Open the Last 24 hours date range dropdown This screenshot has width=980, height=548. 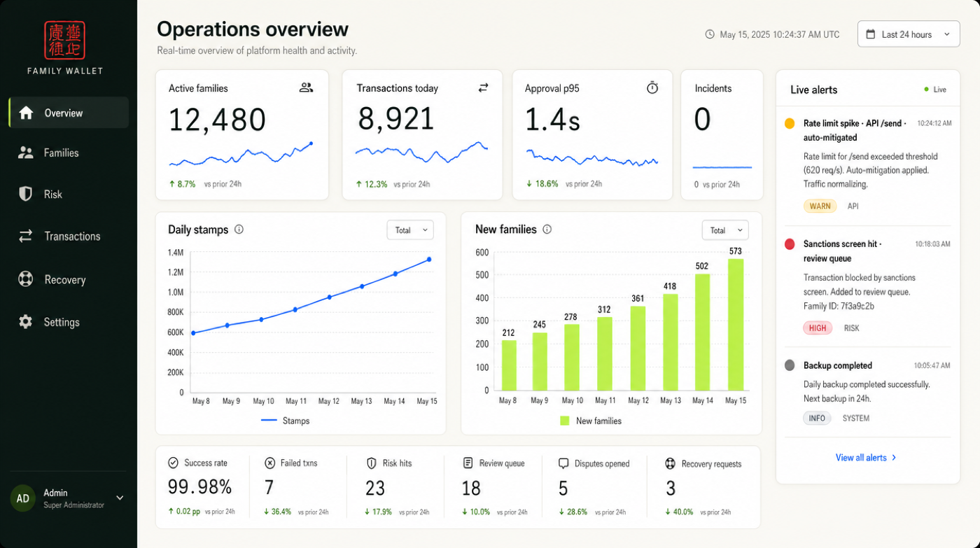(908, 34)
